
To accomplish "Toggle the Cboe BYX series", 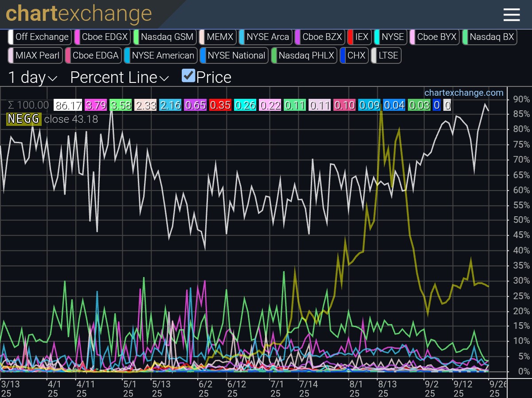I will click(434, 37).
